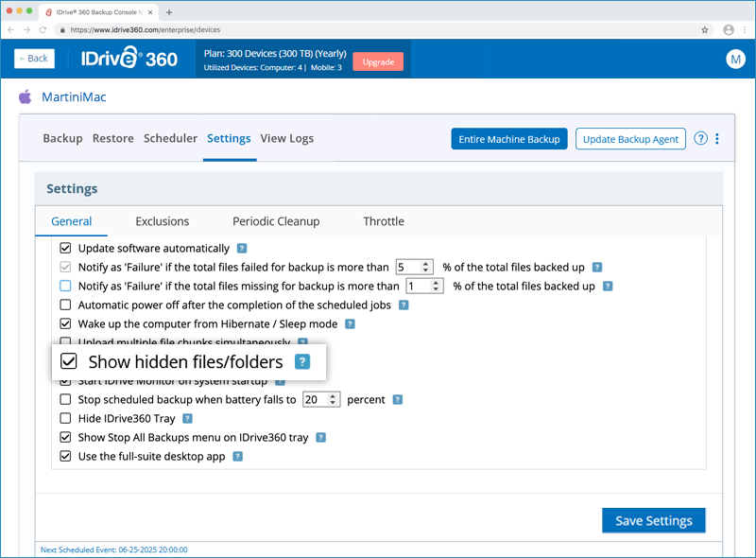Screen dimensions: 756x558
Task: Open a new browser tab
Action: click(x=169, y=12)
